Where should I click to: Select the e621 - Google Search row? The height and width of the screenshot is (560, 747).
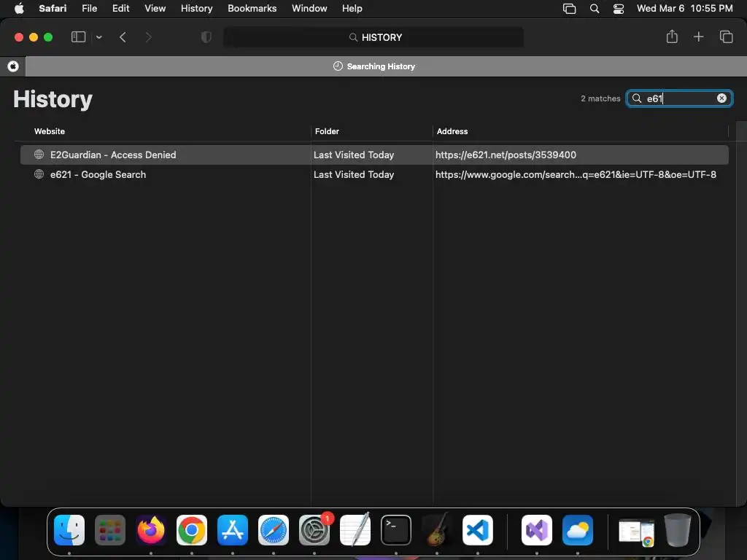374,174
